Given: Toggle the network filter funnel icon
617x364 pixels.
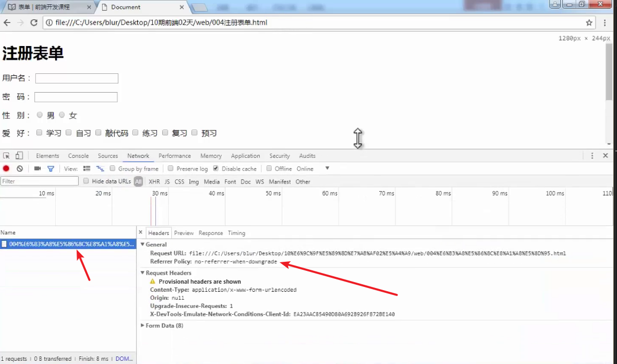Looking at the screenshot, I should tap(51, 169).
